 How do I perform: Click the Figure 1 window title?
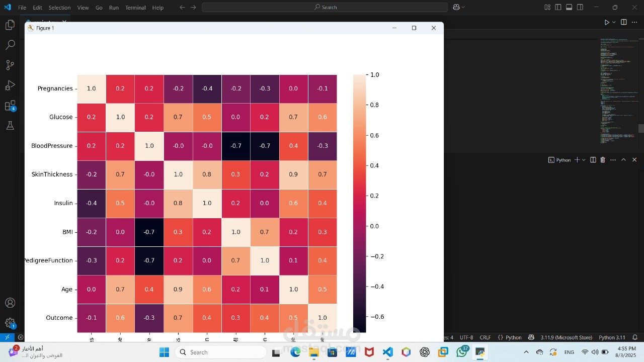pos(45,28)
